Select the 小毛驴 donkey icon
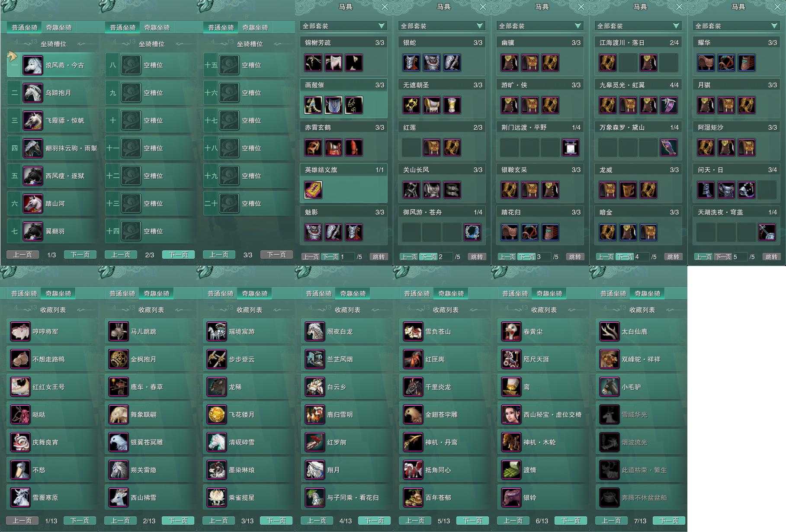786x532 pixels. click(610, 387)
